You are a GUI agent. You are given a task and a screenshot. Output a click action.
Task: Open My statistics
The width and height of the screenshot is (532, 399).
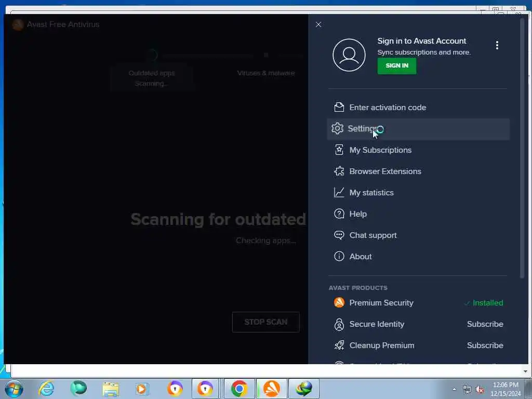click(x=418, y=193)
